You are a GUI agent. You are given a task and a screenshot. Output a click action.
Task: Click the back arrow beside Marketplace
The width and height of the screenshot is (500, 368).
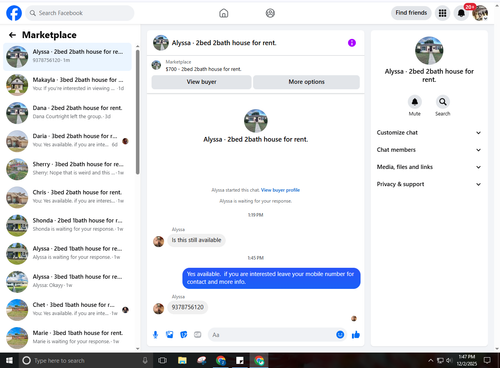pos(12,35)
